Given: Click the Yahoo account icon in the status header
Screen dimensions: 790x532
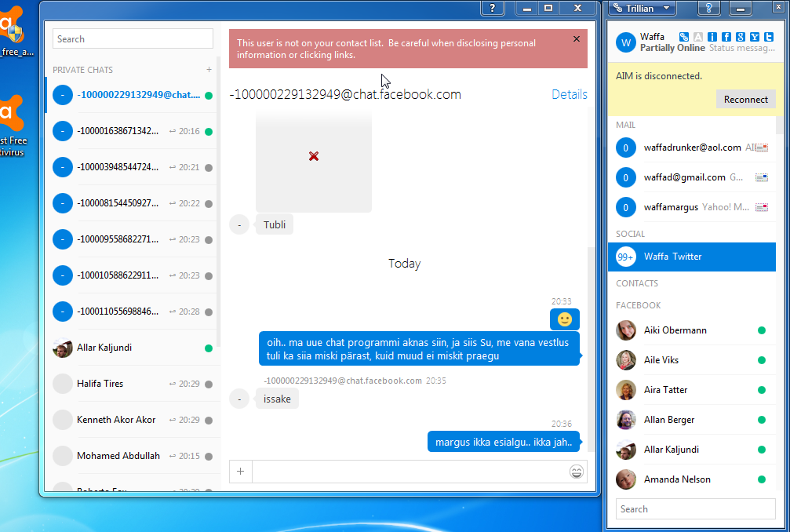Looking at the screenshot, I should tap(754, 37).
